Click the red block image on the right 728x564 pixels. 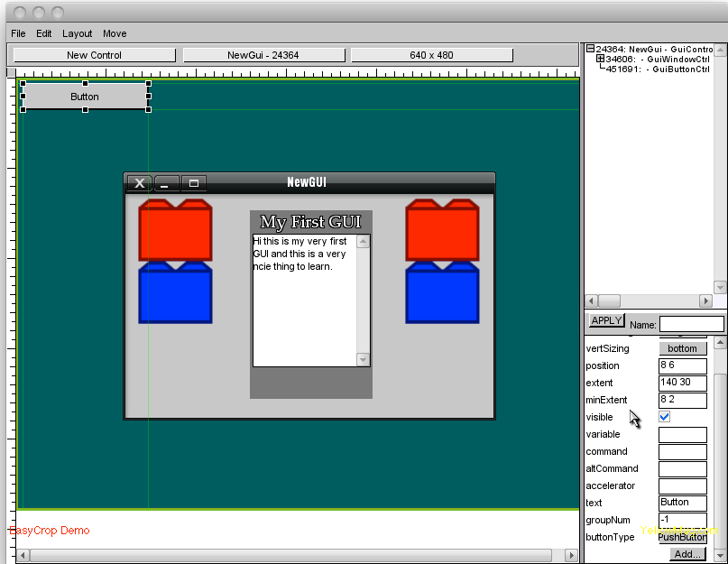[442, 230]
